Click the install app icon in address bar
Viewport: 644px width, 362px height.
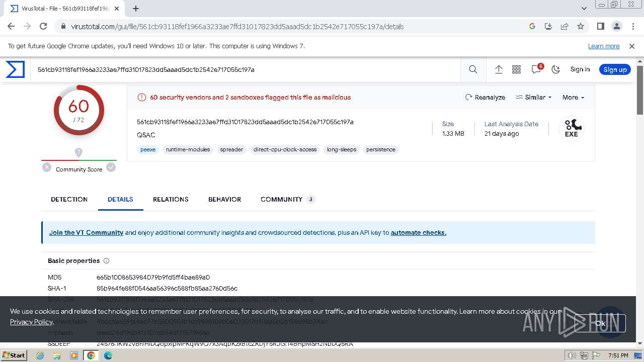(x=548, y=27)
